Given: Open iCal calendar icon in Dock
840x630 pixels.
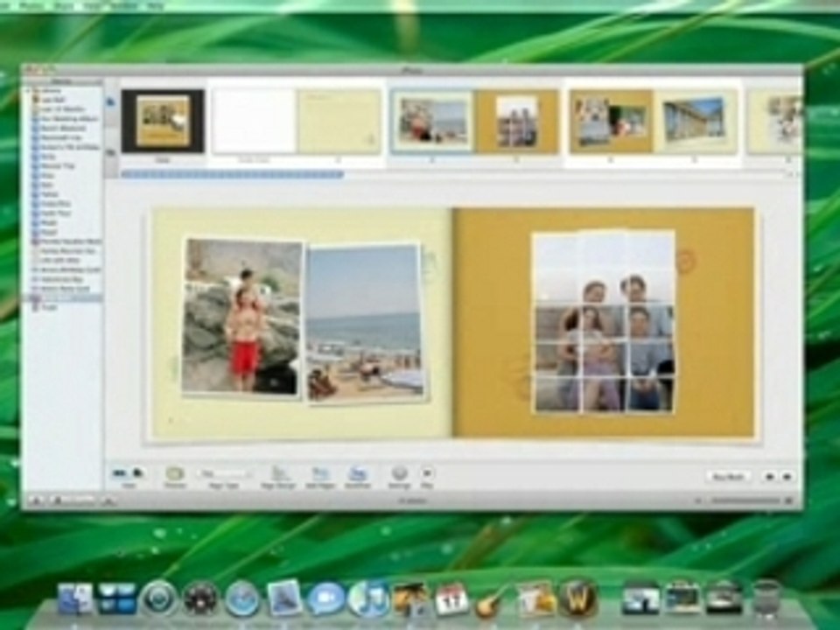Looking at the screenshot, I should (451, 599).
